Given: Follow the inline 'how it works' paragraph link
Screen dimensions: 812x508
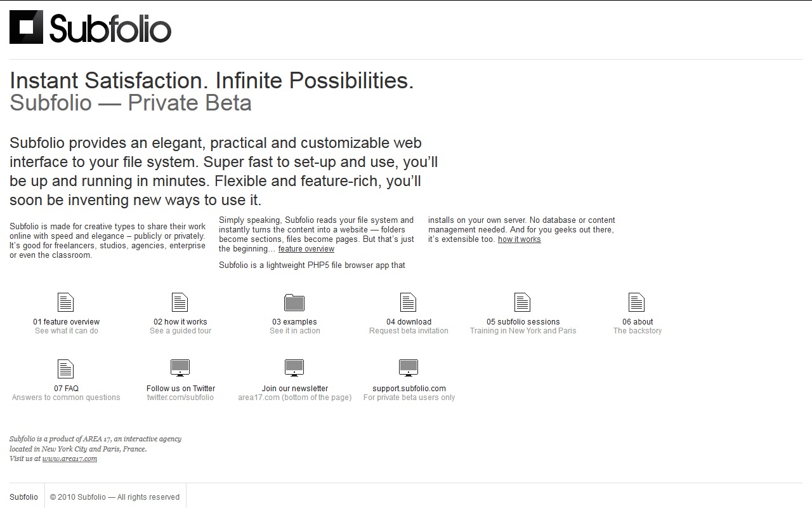Looking at the screenshot, I should tap(520, 239).
